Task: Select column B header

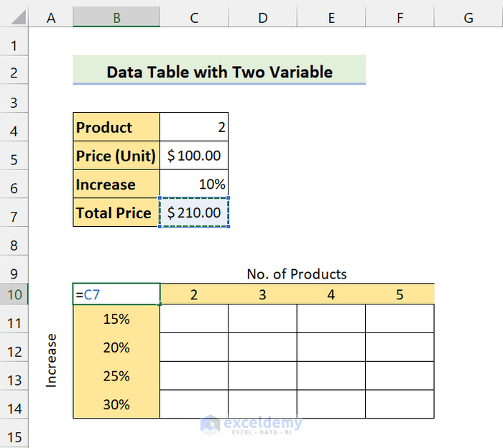Action: [x=116, y=18]
